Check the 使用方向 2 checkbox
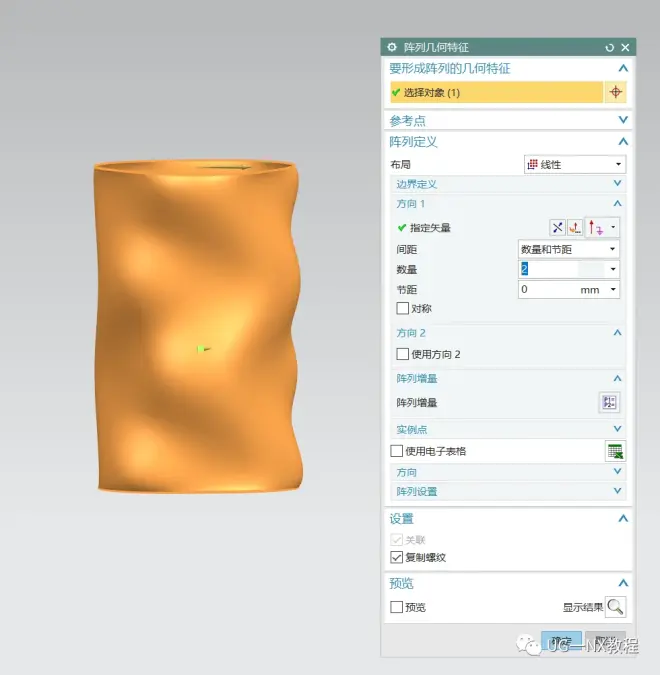660x675 pixels. coord(403,354)
